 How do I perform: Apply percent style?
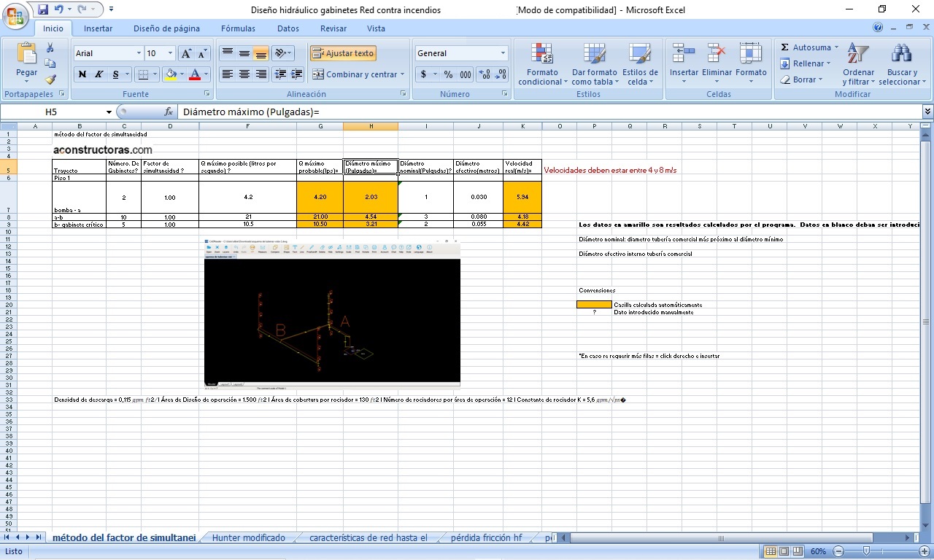click(448, 74)
